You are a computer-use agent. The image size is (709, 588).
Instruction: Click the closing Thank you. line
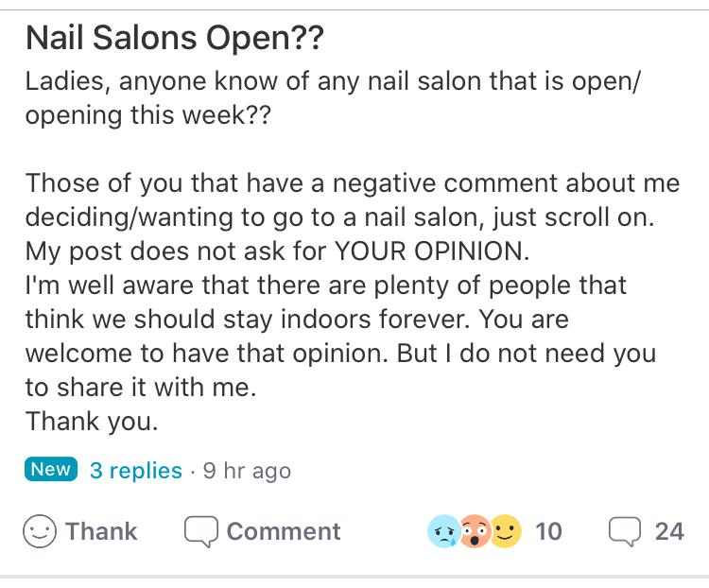[92, 421]
